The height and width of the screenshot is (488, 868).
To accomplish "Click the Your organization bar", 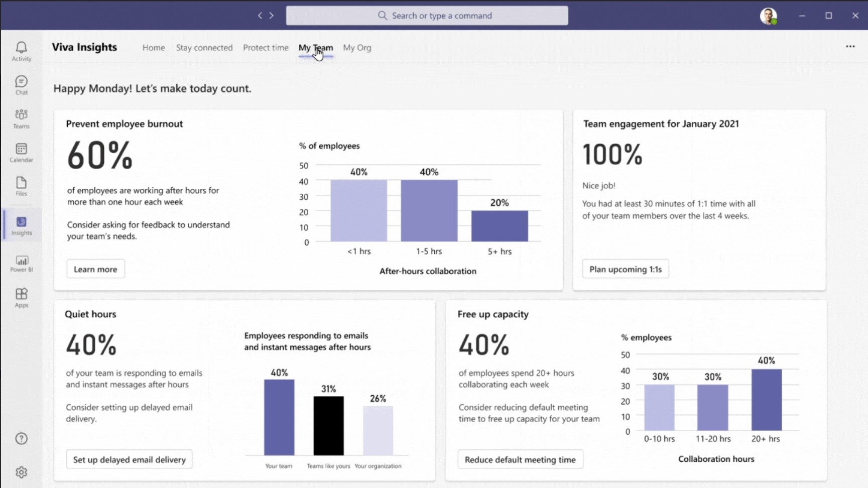I will click(378, 430).
